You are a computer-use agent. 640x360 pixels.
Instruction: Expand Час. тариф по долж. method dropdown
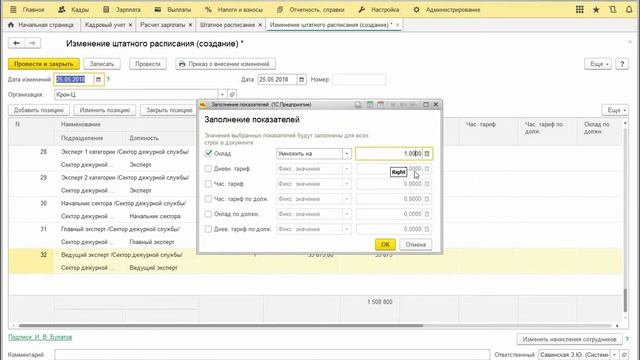347,199
